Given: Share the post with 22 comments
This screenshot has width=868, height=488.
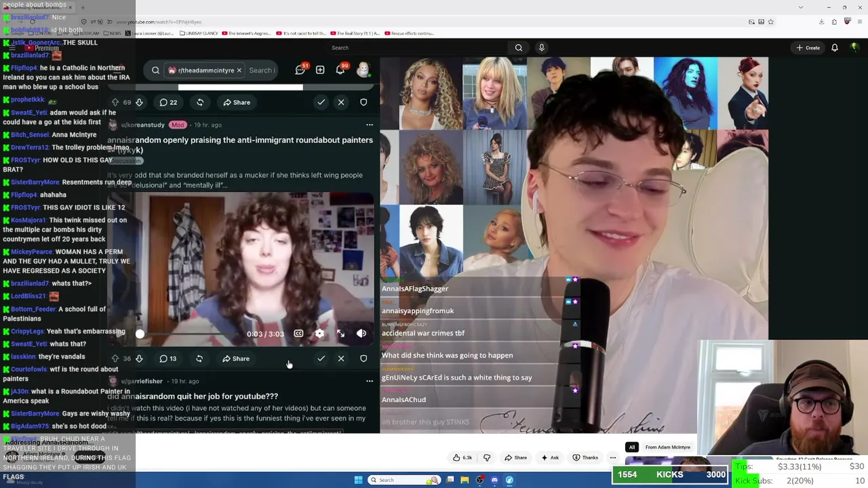Looking at the screenshot, I should pos(237,102).
